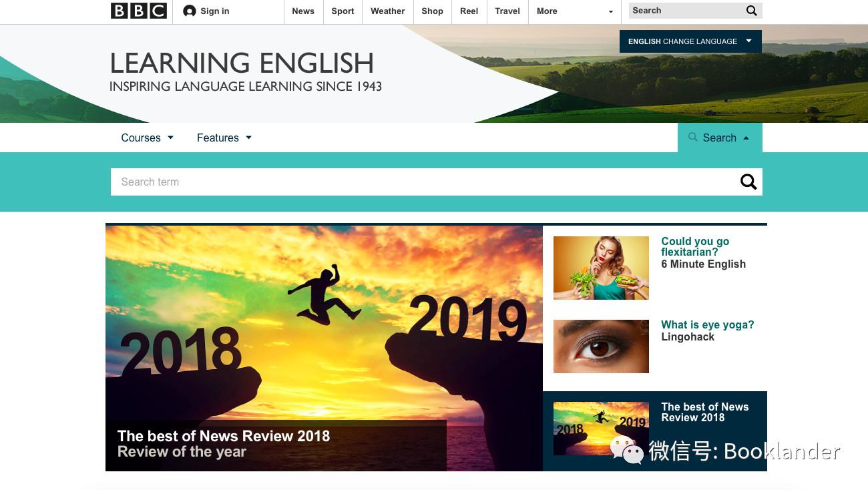Click the BBC logo
868x490 pixels.
point(138,11)
